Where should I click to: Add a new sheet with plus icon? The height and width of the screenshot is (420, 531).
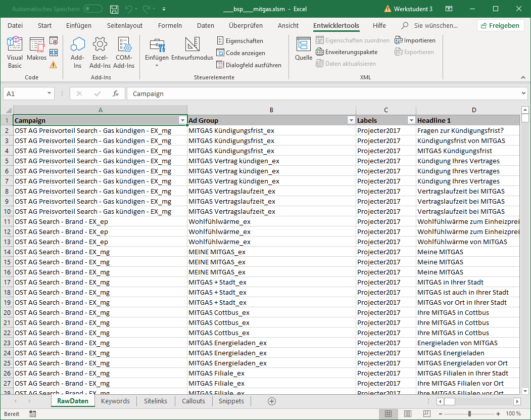pyautogui.click(x=272, y=401)
